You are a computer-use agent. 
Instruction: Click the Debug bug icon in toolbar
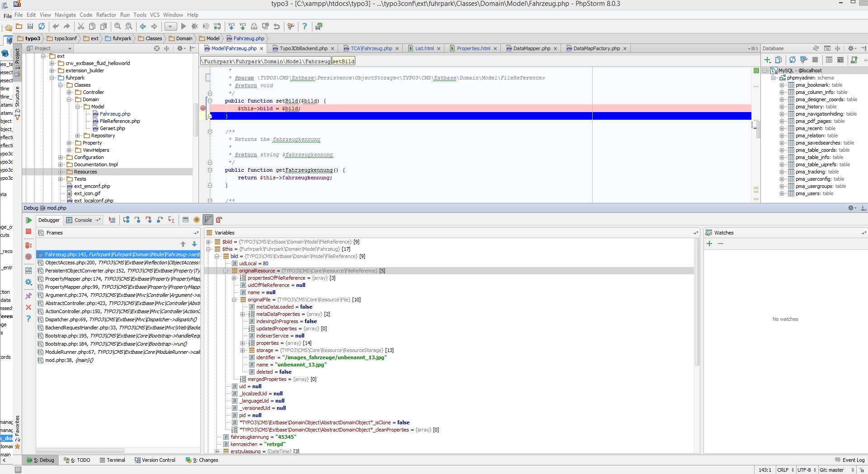click(195, 26)
